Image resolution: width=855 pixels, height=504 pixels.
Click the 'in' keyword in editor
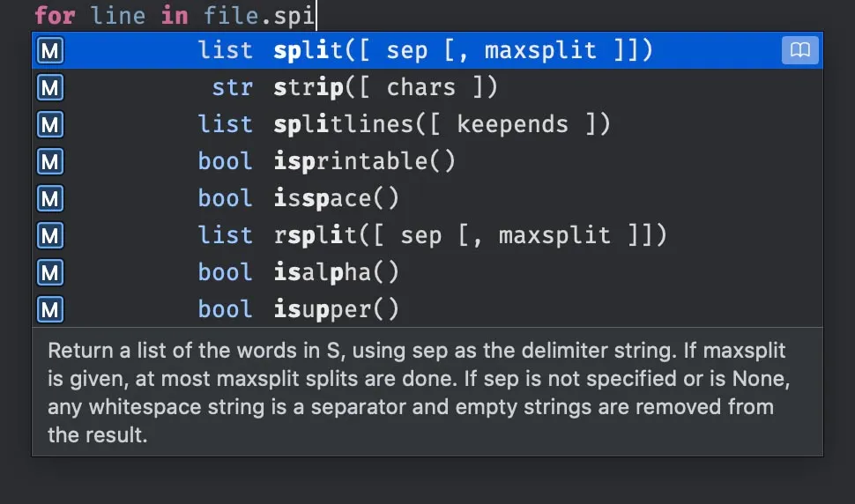(x=175, y=15)
